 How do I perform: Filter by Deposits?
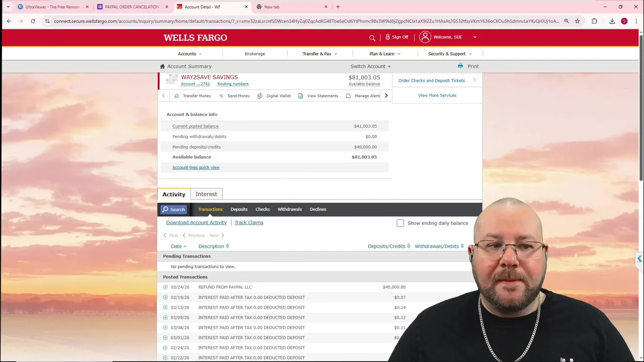point(239,209)
